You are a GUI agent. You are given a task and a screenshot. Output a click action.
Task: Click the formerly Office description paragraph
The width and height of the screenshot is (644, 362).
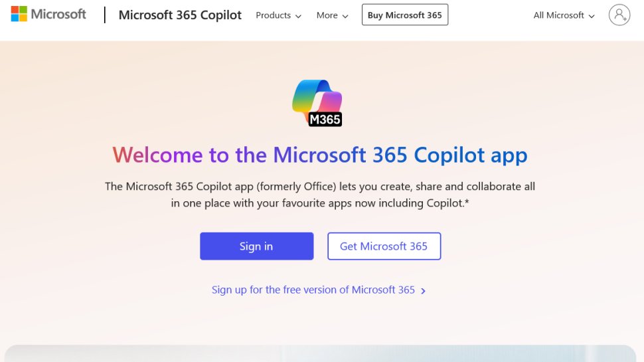(319, 195)
